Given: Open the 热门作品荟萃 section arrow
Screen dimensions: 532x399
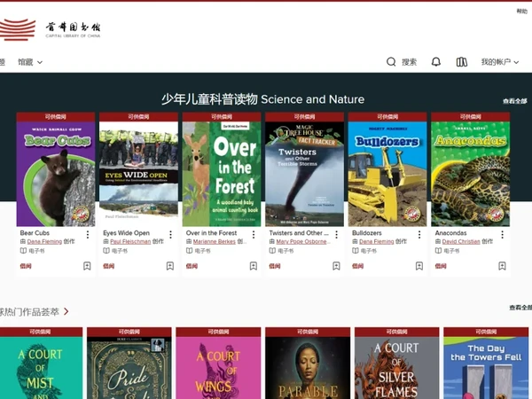Looking at the screenshot, I should click(66, 311).
